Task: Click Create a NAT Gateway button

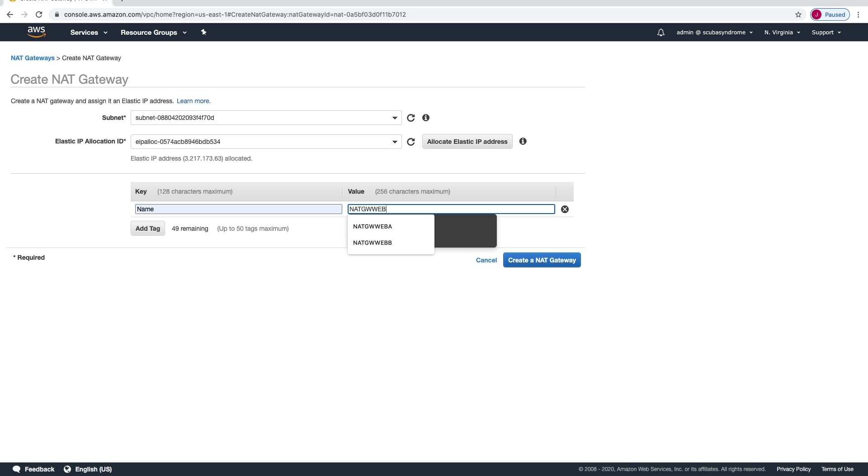Action: (542, 260)
